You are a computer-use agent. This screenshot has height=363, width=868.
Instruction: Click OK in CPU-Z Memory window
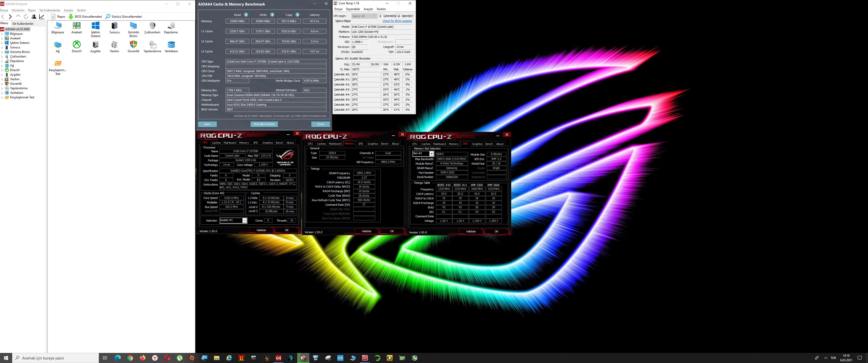pos(392,231)
